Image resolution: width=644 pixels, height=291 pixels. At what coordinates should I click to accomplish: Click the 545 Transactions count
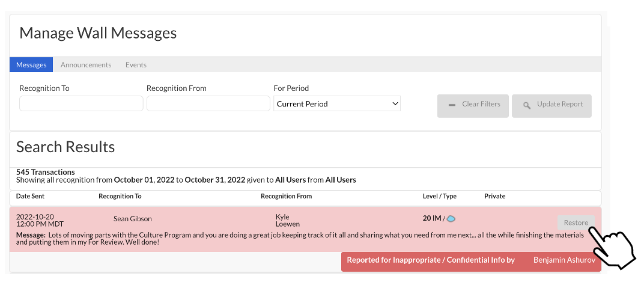pos(46,172)
